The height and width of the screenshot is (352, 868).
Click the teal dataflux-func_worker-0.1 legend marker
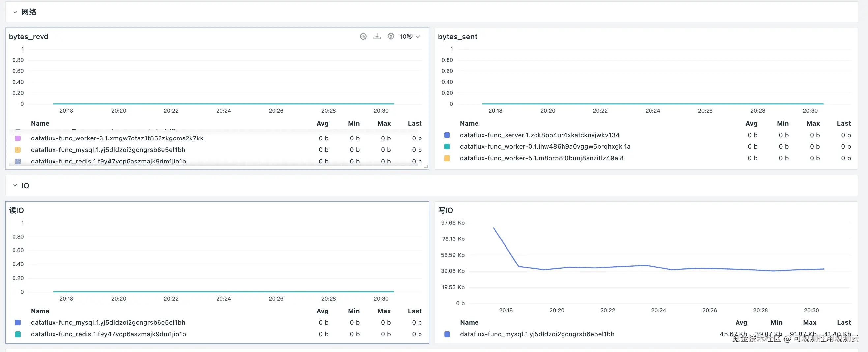point(447,146)
